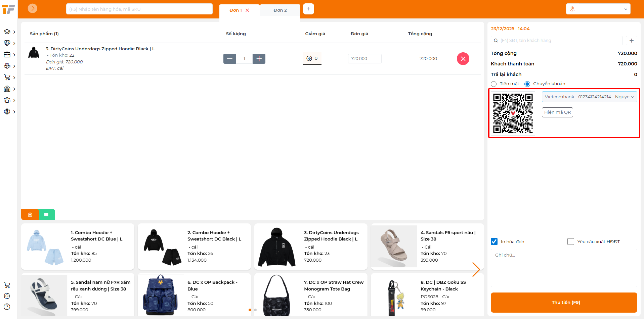Image resolution: width=644 pixels, height=319 pixels.
Task: Open the Vietcombank account dropdown
Action: pyautogui.click(x=589, y=97)
